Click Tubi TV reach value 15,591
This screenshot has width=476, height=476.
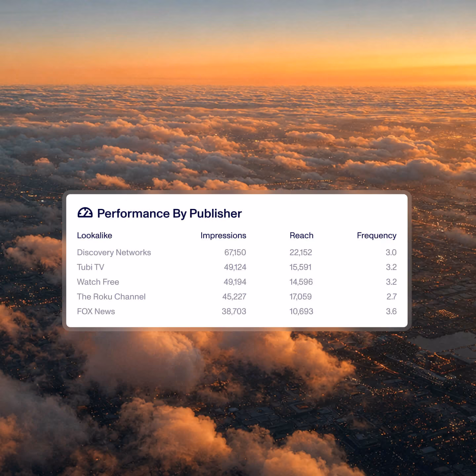coord(300,267)
